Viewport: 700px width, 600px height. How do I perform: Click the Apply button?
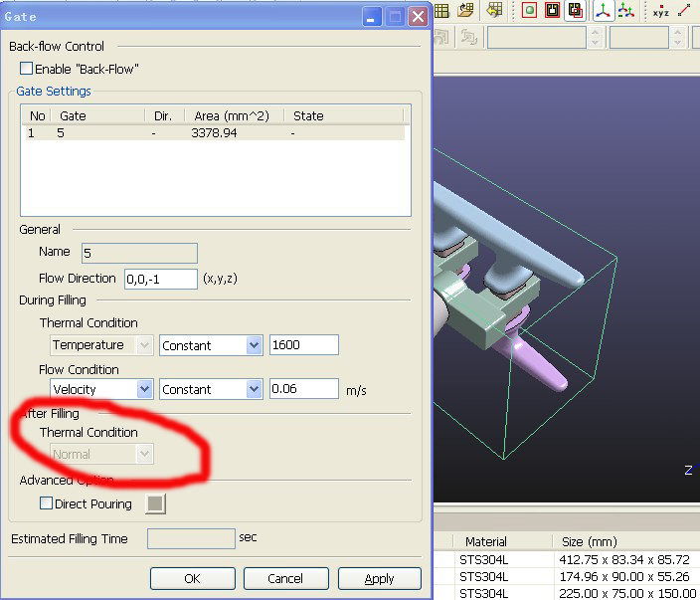pyautogui.click(x=380, y=578)
